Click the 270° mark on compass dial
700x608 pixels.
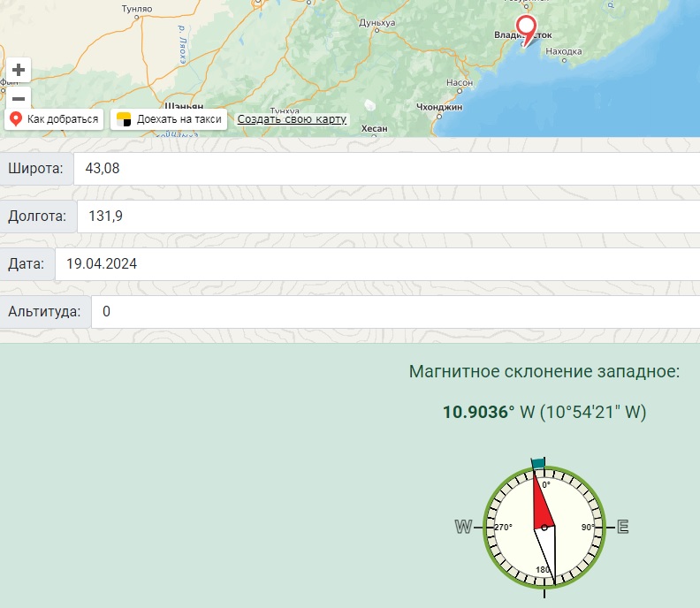point(503,528)
